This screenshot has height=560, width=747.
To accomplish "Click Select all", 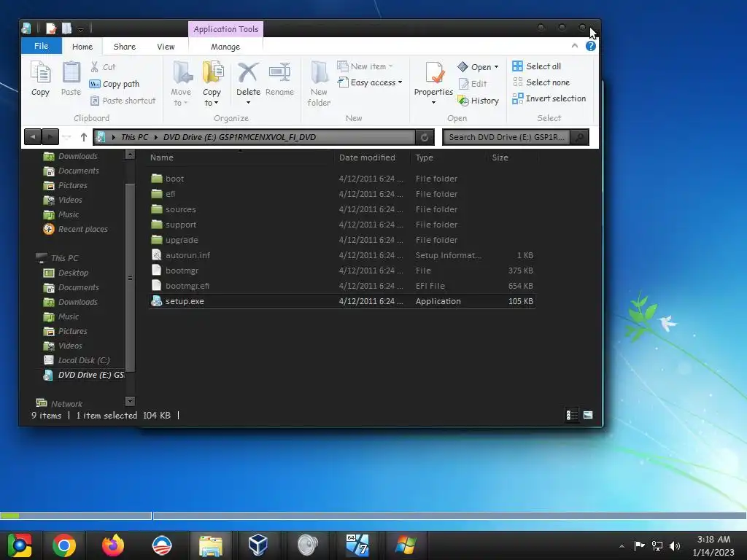I will point(537,66).
